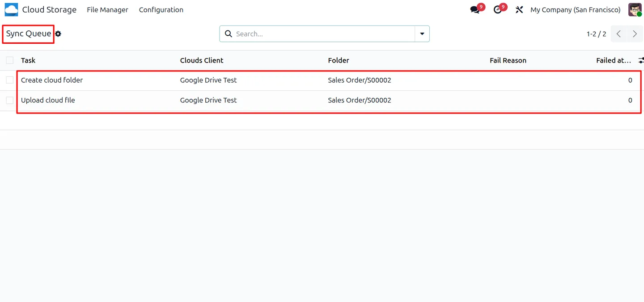Click Sales Order/S00002 in Upload cloud file row
644x302 pixels.
click(x=360, y=100)
